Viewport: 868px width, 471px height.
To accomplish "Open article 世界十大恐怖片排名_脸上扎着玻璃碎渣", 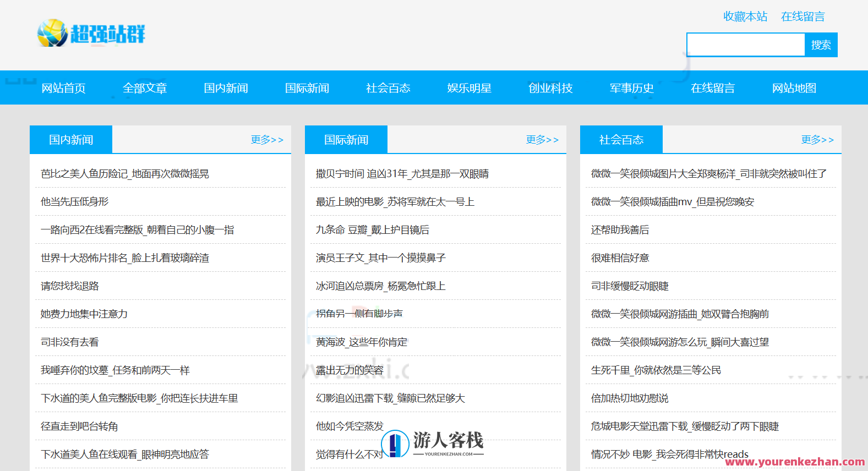I will [125, 258].
